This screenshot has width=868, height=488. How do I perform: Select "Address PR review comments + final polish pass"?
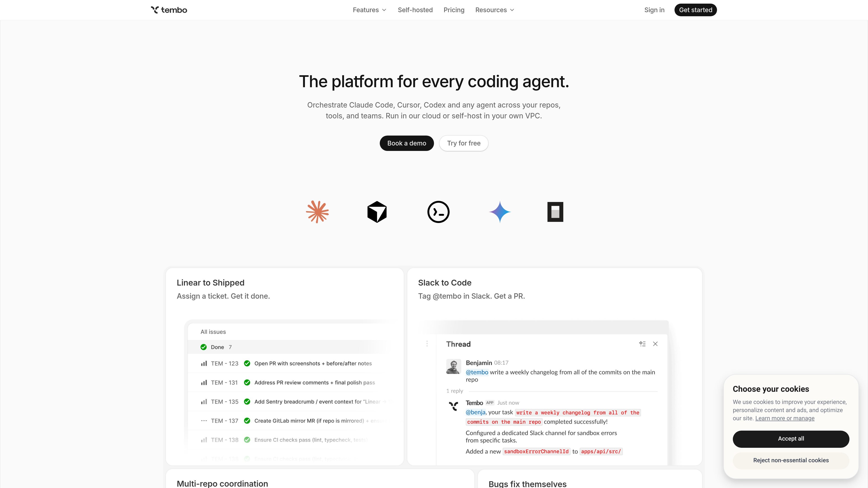click(315, 382)
